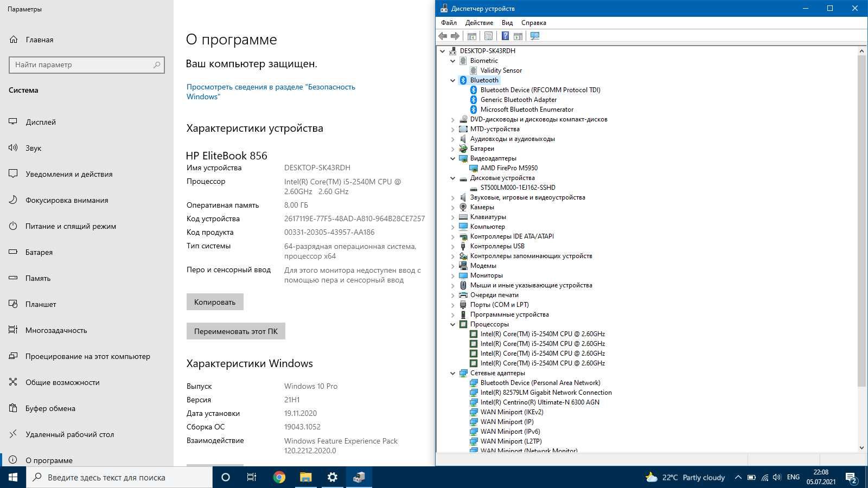Expand the Камеры category
The image size is (868, 488).
coord(453,207)
